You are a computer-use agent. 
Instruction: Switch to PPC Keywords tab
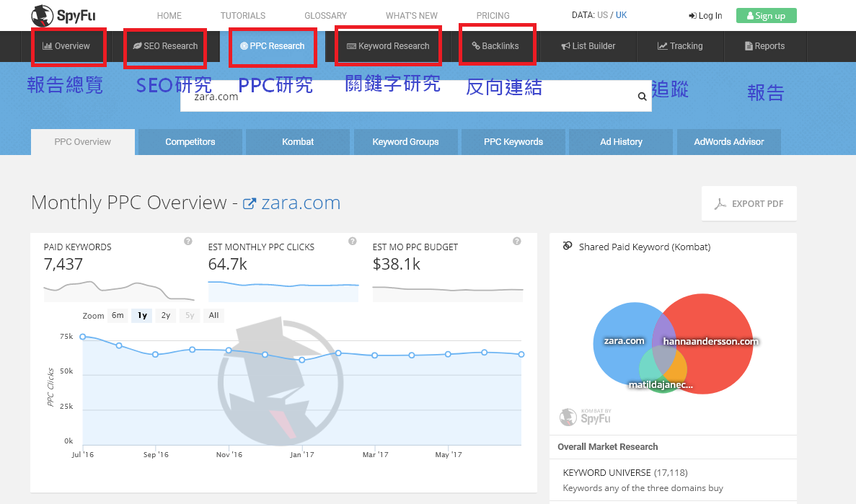pyautogui.click(x=513, y=142)
